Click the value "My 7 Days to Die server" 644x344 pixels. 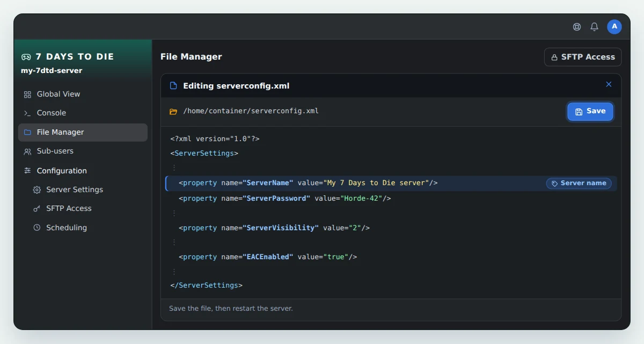(x=376, y=183)
